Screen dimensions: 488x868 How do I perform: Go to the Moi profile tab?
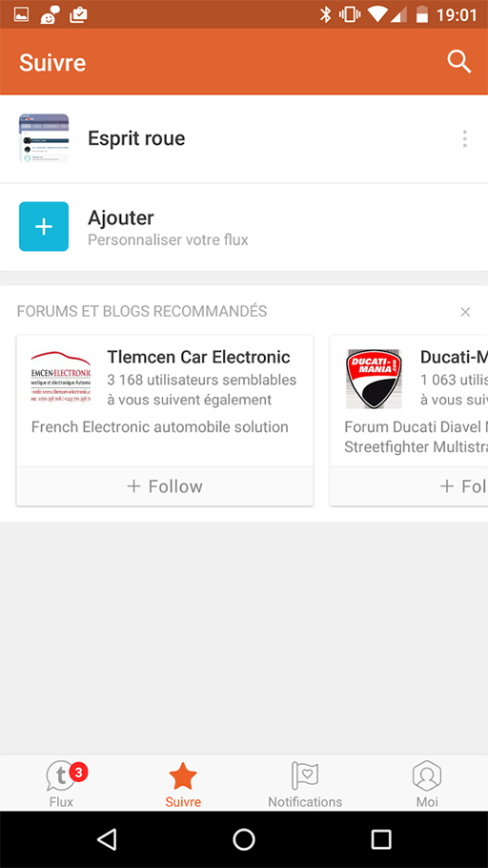coord(427,784)
